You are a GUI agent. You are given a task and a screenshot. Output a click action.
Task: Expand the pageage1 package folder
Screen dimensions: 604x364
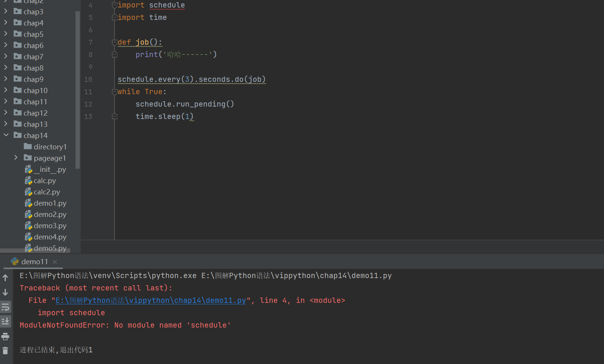pos(16,158)
